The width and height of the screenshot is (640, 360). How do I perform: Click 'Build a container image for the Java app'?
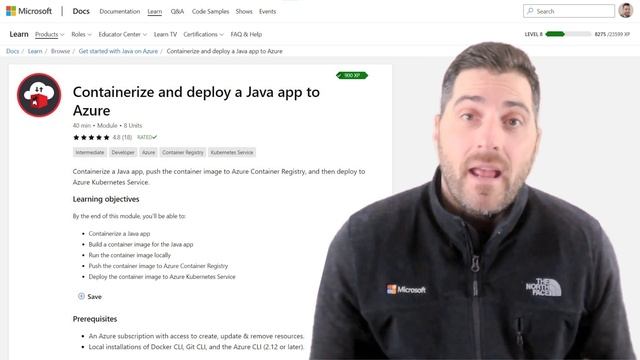(x=141, y=244)
